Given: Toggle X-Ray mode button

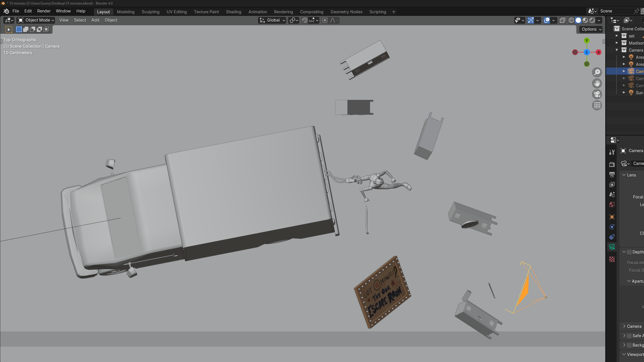Looking at the screenshot, I should pyautogui.click(x=562, y=20).
